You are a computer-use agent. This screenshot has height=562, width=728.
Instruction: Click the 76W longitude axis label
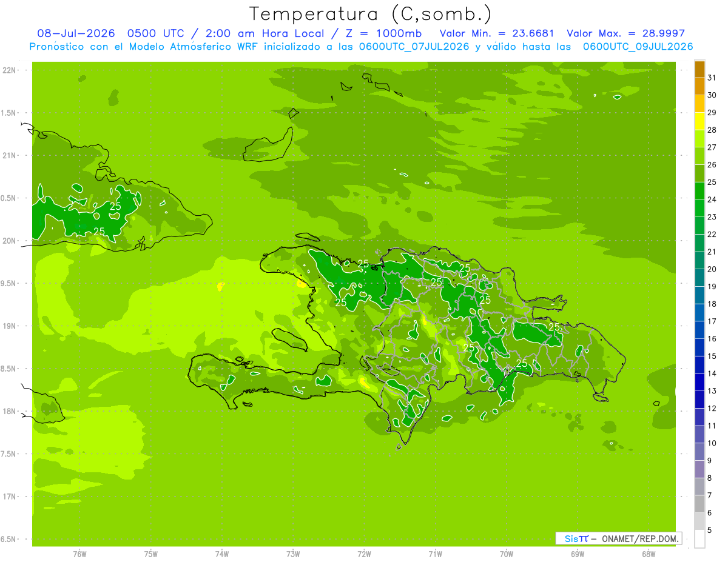tap(79, 554)
